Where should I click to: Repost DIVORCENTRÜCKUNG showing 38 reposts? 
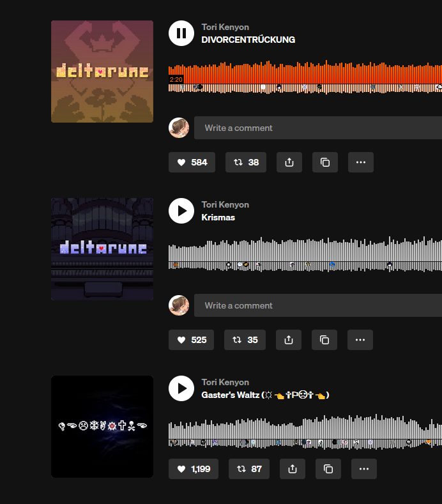(x=246, y=162)
